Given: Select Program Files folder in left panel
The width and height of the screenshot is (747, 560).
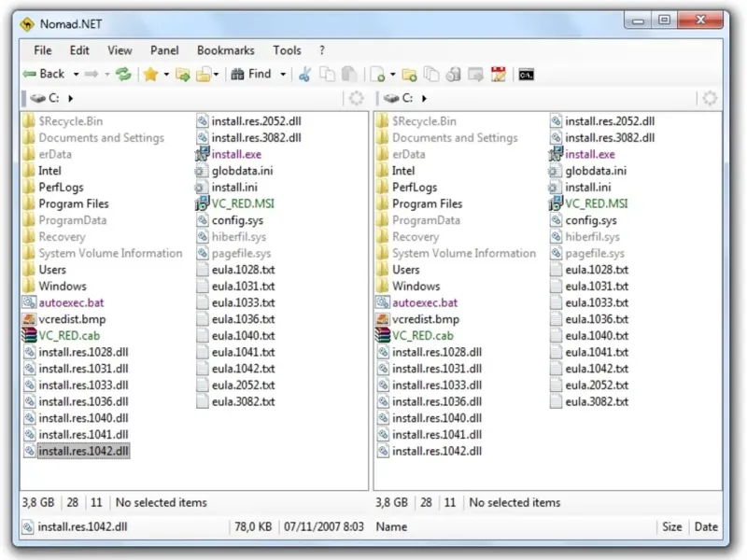Looking at the screenshot, I should (66, 203).
